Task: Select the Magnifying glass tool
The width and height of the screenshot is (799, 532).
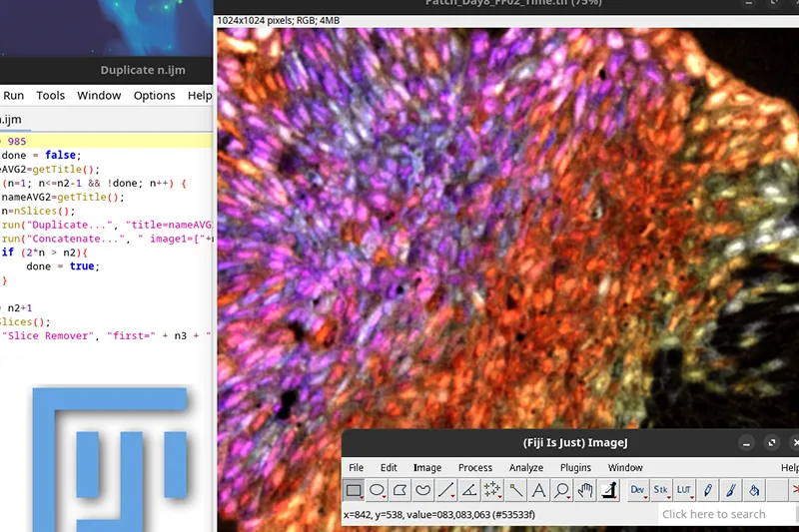Action: (562, 490)
